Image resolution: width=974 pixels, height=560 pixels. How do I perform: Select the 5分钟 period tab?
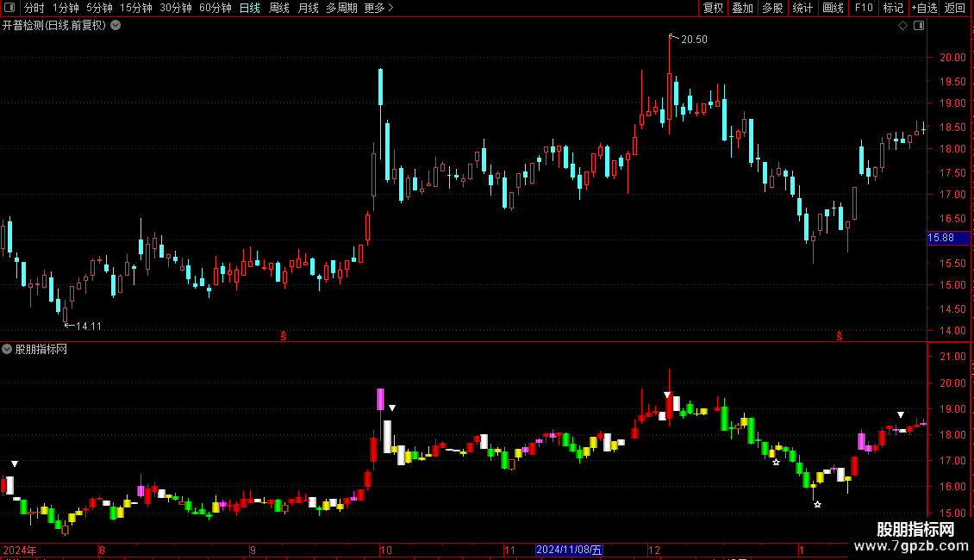[x=99, y=8]
